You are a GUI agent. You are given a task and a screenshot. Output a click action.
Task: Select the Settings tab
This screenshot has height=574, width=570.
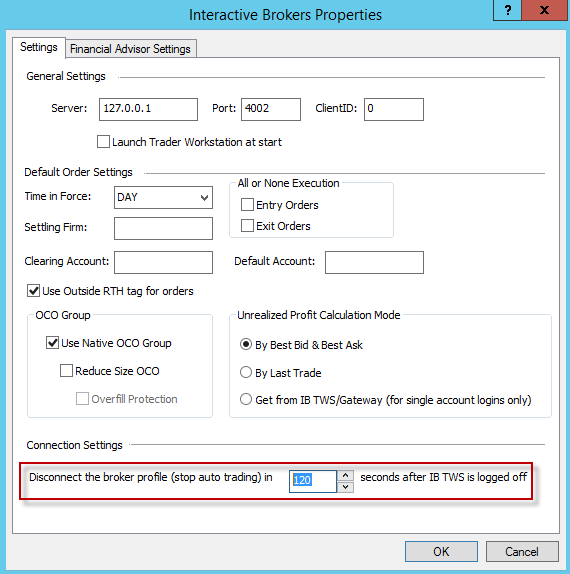[x=39, y=47]
